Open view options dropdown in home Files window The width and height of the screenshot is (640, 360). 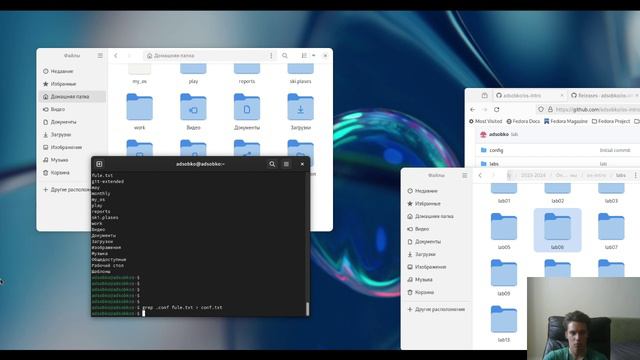pyautogui.click(x=313, y=56)
